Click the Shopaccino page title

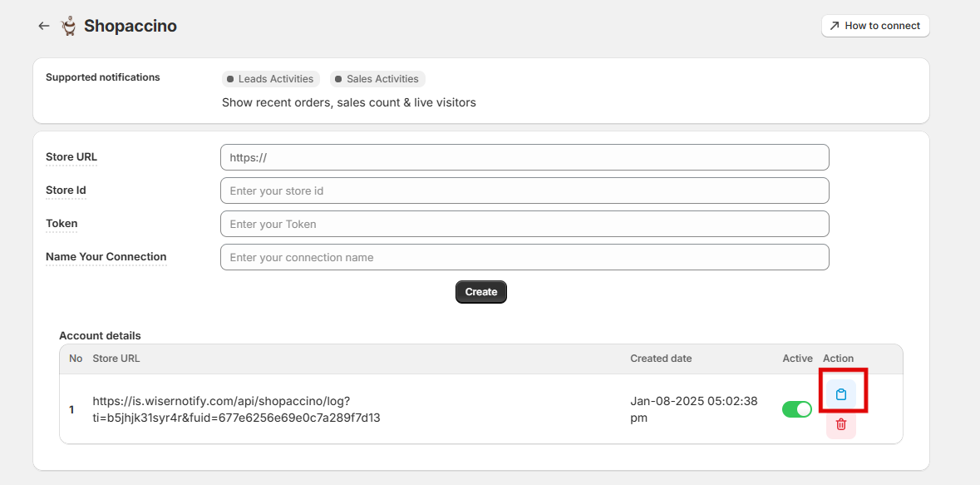[131, 26]
